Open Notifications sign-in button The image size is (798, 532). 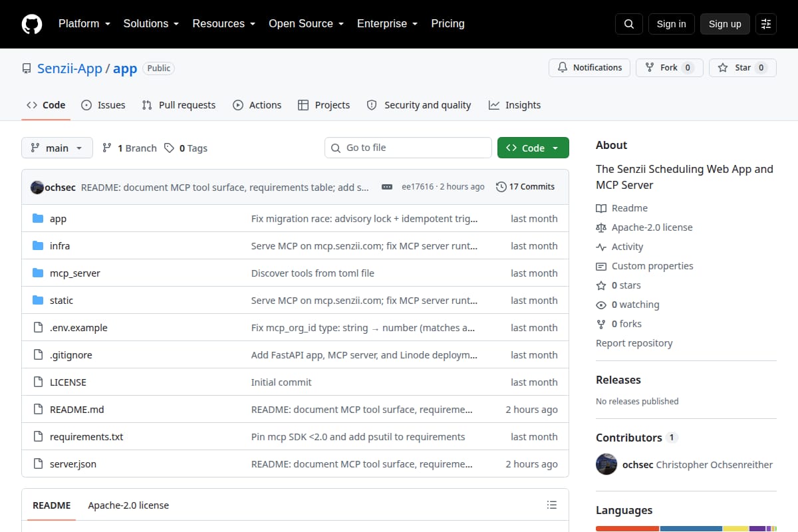coord(589,68)
